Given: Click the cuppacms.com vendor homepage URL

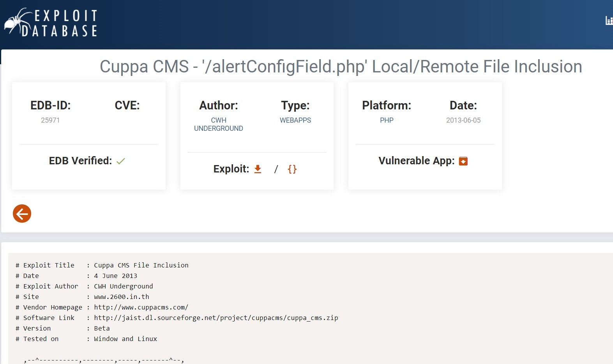Looking at the screenshot, I should tap(141, 307).
